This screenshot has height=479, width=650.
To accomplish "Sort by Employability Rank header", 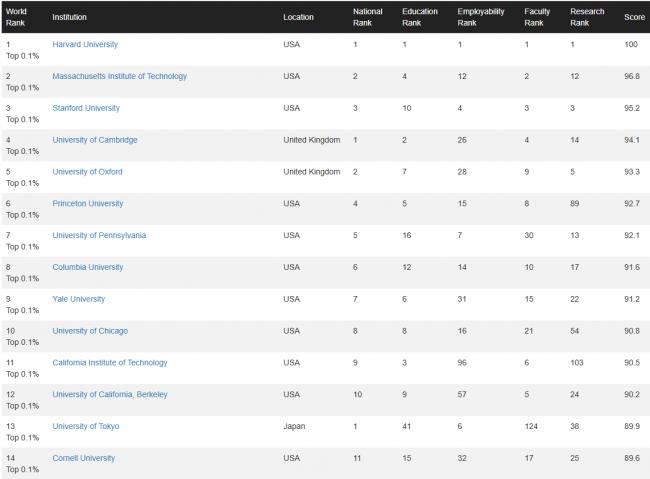I will coord(480,17).
